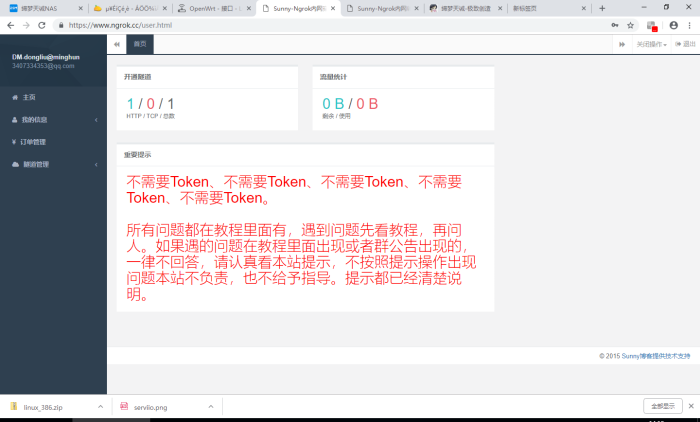Switch to the OpenWrt browser tab

[209, 7]
